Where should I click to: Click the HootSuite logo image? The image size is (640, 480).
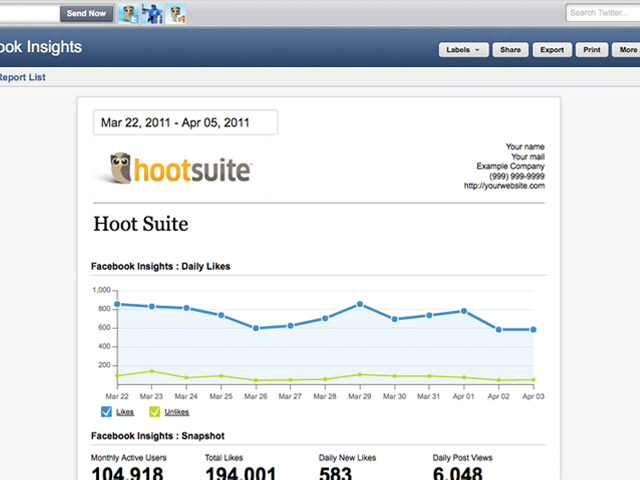(x=180, y=169)
